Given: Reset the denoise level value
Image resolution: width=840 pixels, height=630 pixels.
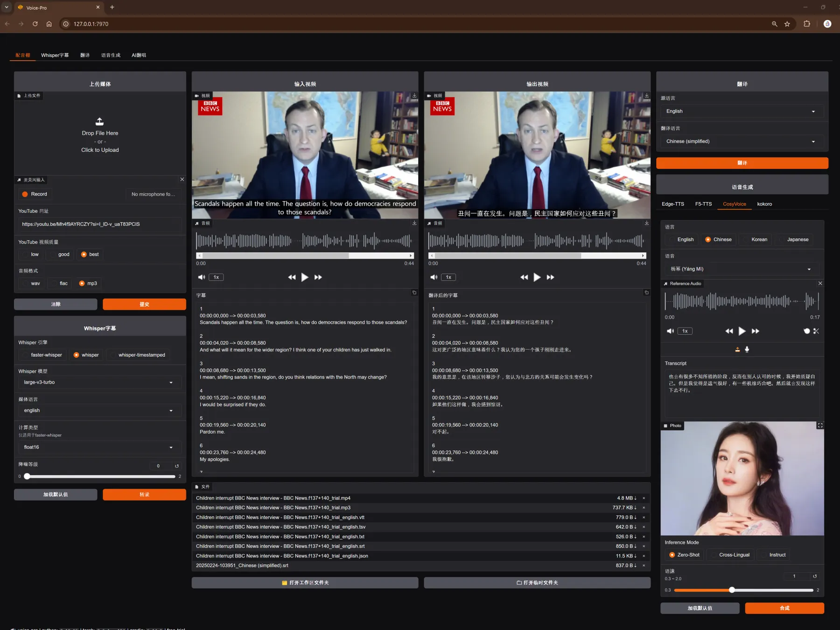Looking at the screenshot, I should [x=177, y=466].
